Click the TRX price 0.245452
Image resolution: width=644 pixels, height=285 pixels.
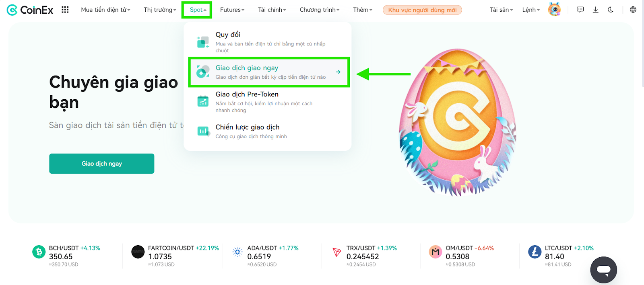tap(363, 256)
